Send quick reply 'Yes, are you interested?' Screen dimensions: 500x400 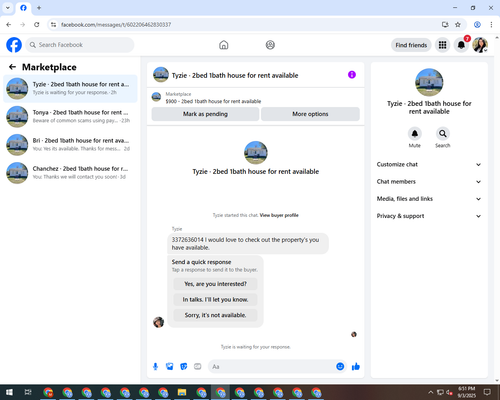(215, 284)
